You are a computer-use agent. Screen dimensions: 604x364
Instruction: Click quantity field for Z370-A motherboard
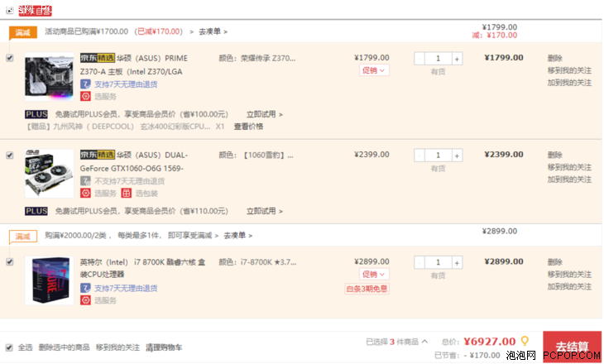pyautogui.click(x=438, y=59)
